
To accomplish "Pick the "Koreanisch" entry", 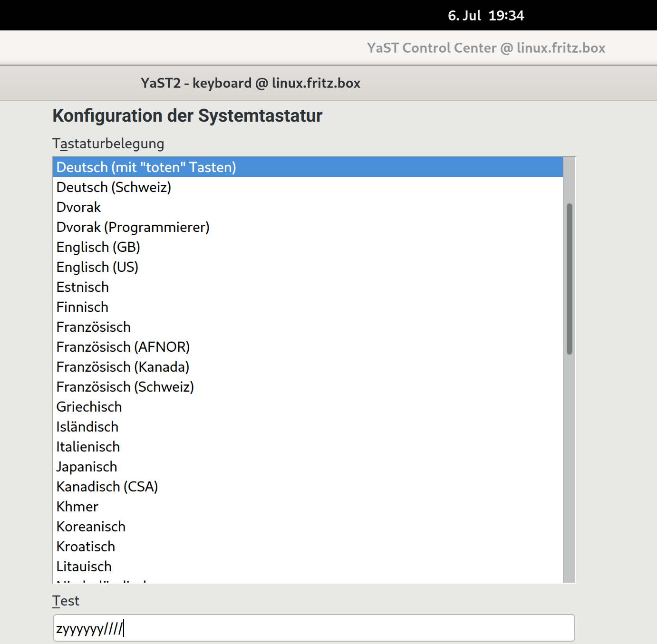I will (308, 527).
